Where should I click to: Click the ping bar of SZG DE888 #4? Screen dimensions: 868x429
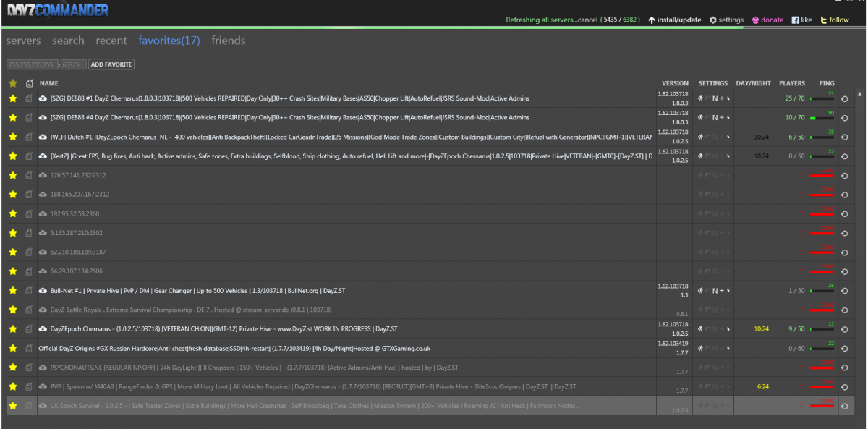[x=822, y=118]
